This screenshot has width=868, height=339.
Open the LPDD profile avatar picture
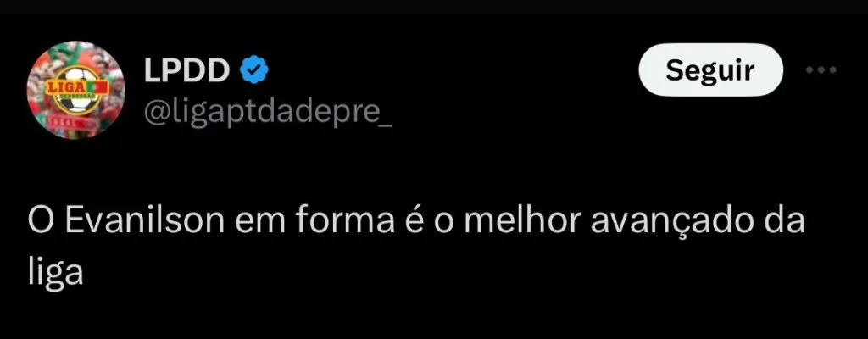coord(75,90)
